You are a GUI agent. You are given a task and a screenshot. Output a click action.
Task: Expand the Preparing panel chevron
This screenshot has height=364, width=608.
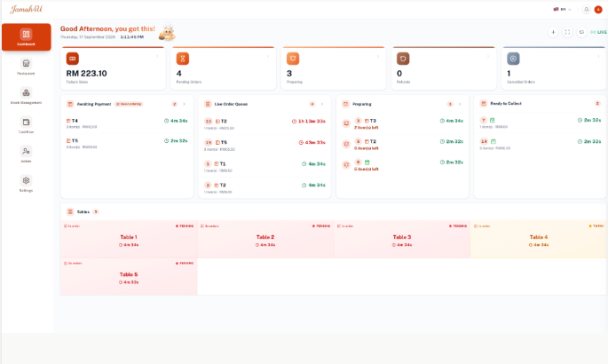460,104
